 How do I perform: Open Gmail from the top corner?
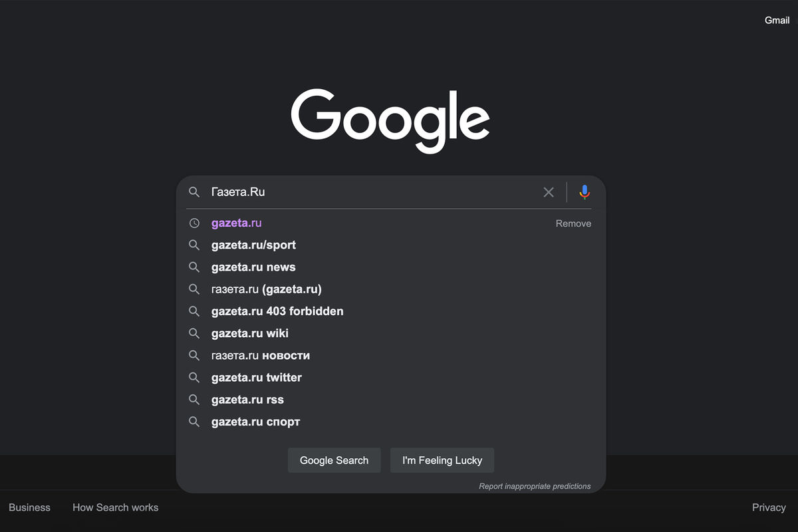point(777,20)
